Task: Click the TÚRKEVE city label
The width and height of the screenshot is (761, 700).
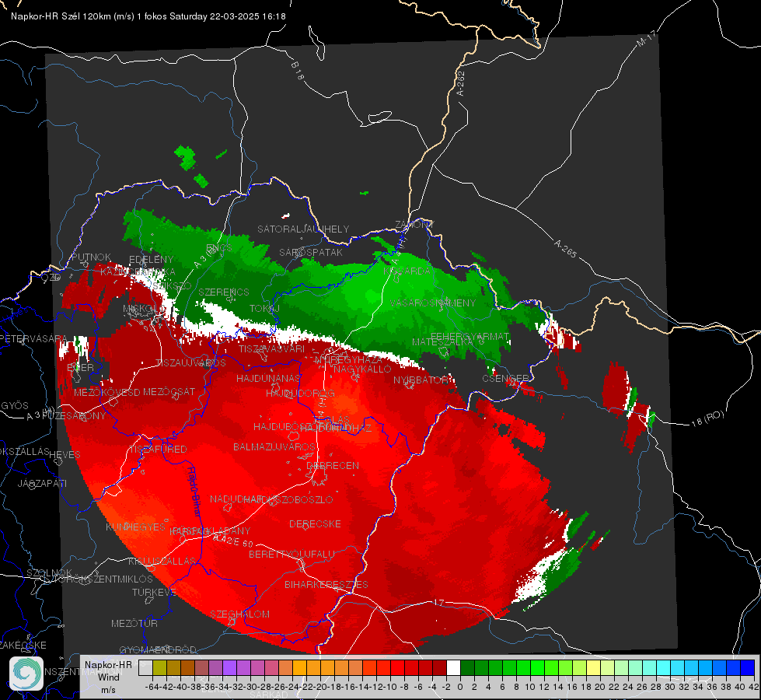Action: click(154, 592)
